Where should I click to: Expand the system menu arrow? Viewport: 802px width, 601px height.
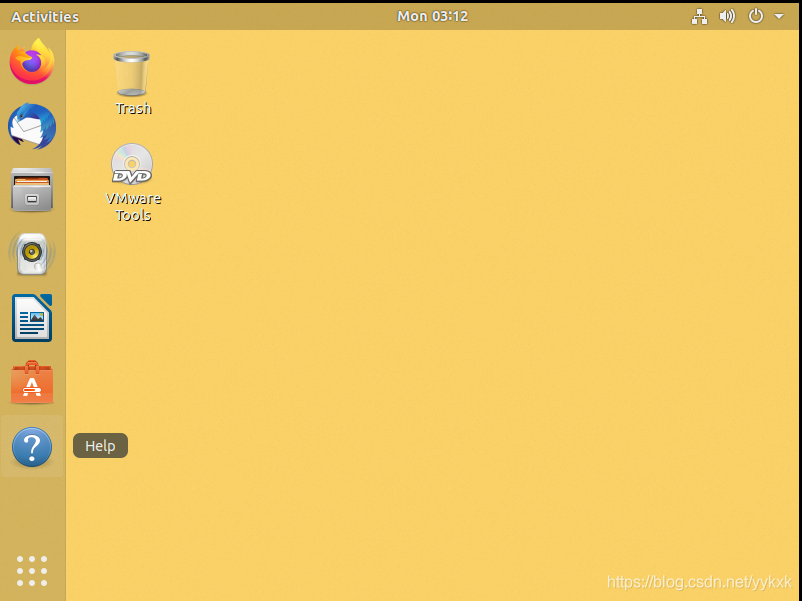(x=778, y=16)
